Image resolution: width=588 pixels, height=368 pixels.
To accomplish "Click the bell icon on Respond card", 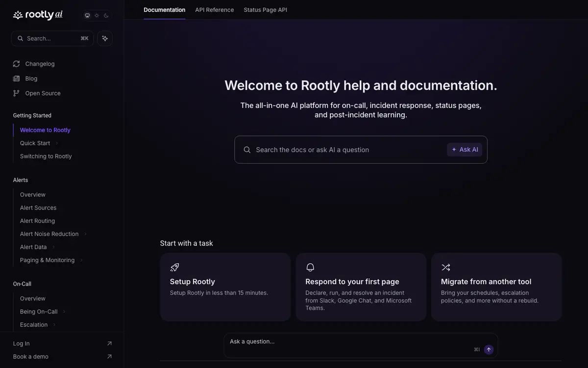I will point(310,267).
